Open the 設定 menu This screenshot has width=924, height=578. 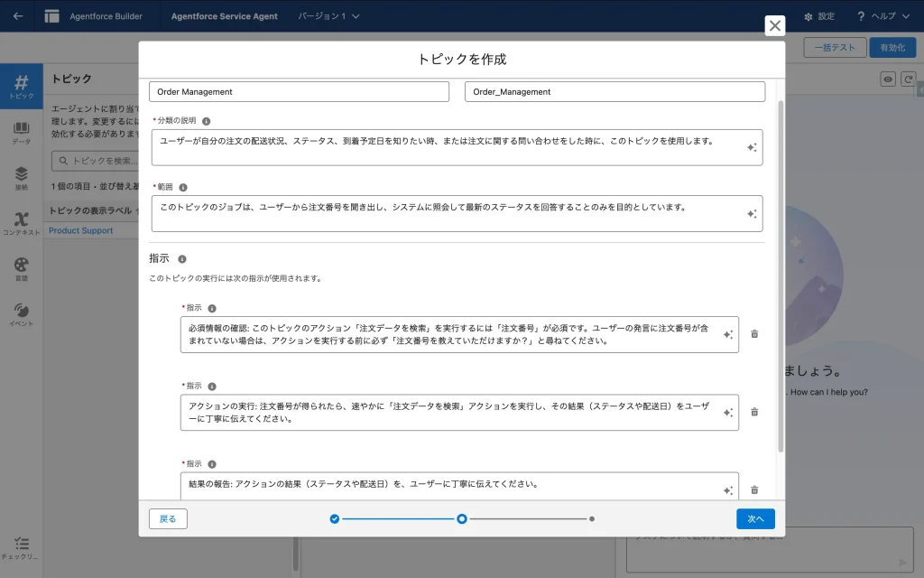pyautogui.click(x=819, y=16)
